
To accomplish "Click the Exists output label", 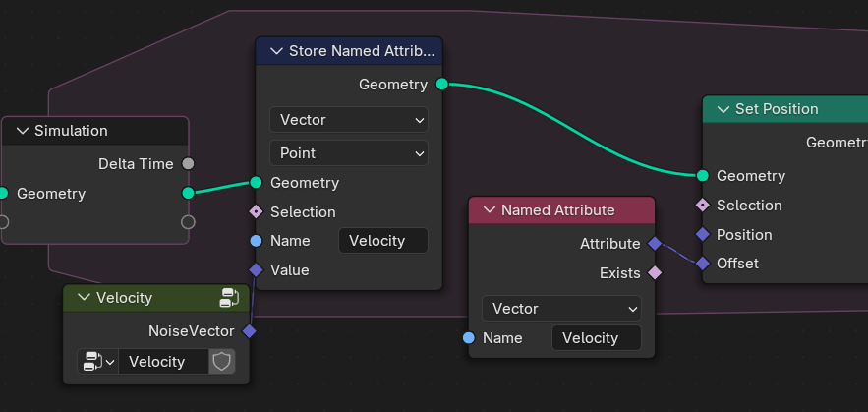I will 620,273.
